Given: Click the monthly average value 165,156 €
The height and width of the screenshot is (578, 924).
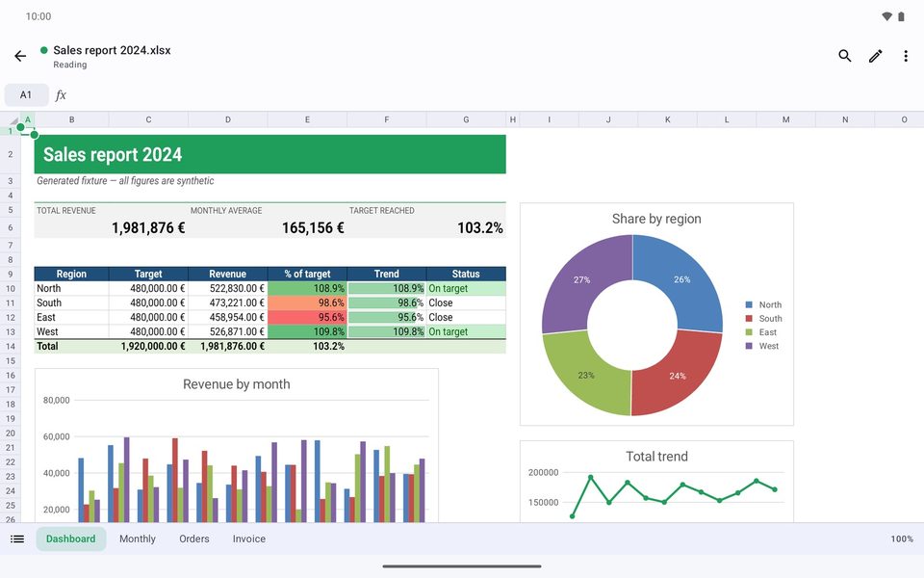Looking at the screenshot, I should (313, 227).
